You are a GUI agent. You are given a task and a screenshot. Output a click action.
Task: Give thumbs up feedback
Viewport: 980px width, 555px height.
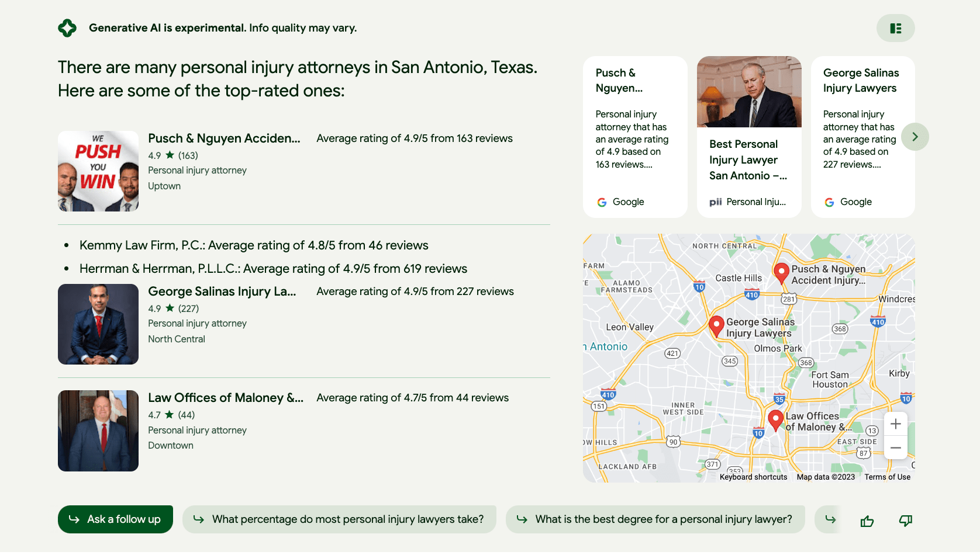coord(867,521)
